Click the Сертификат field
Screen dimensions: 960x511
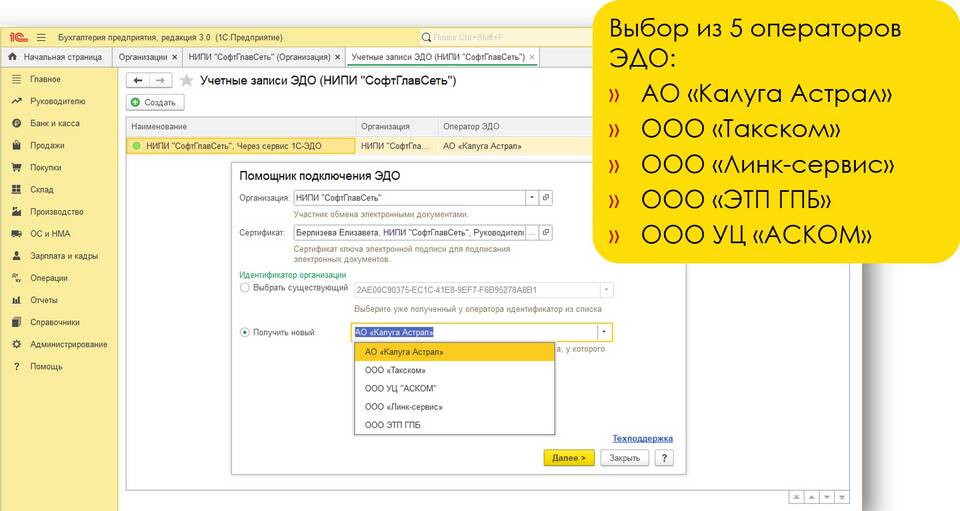click(410, 233)
